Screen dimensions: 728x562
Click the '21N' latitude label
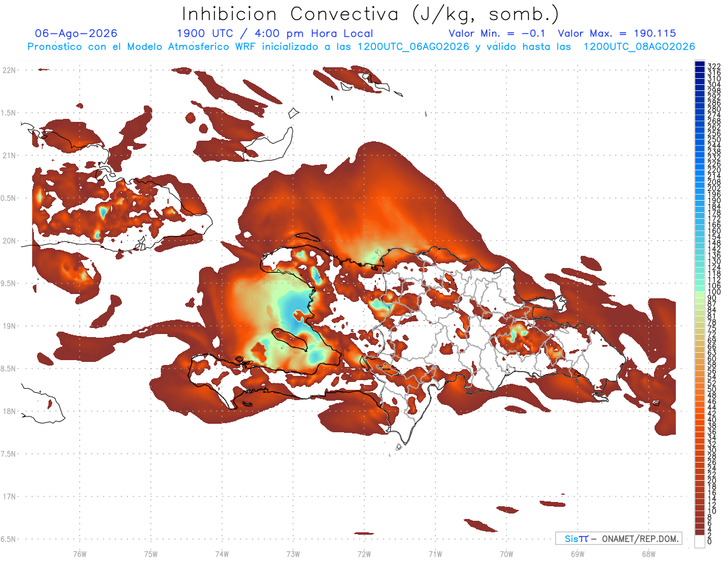click(8, 155)
